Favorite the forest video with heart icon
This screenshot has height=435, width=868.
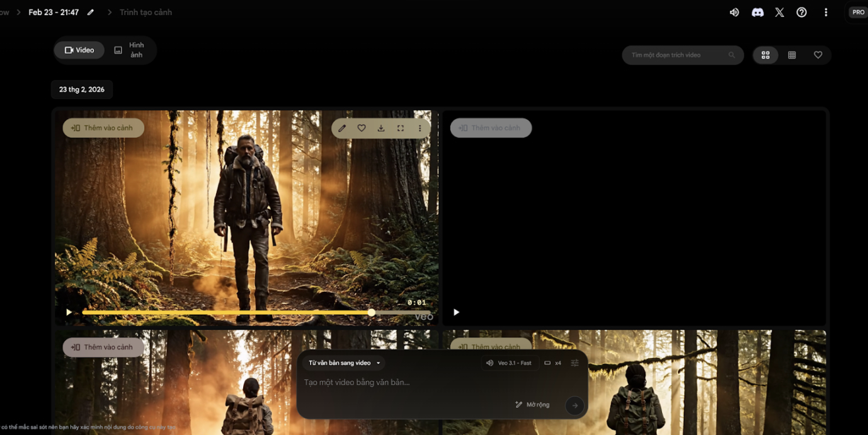point(362,128)
